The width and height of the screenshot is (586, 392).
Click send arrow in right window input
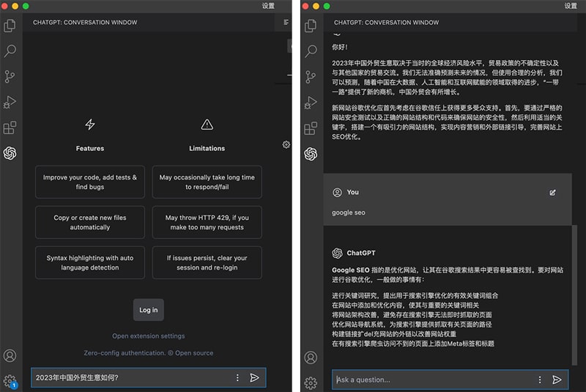click(557, 380)
